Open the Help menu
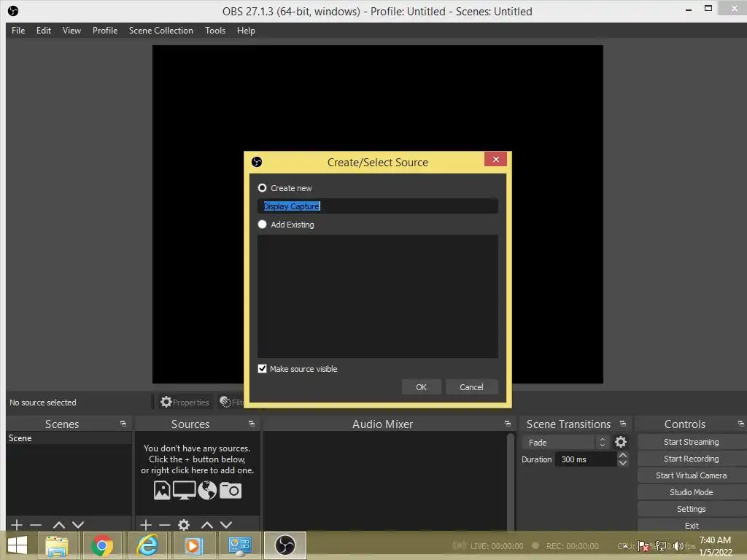The height and width of the screenshot is (560, 747). click(246, 31)
